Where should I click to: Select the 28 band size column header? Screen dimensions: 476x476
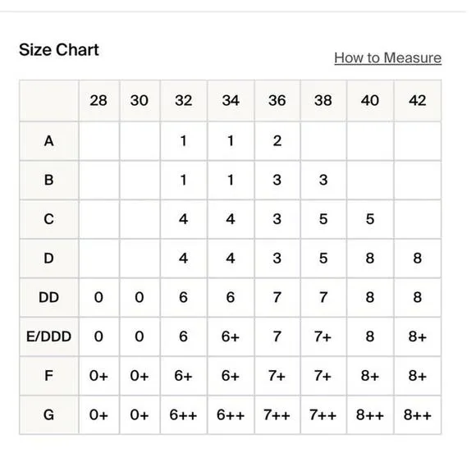click(99, 100)
